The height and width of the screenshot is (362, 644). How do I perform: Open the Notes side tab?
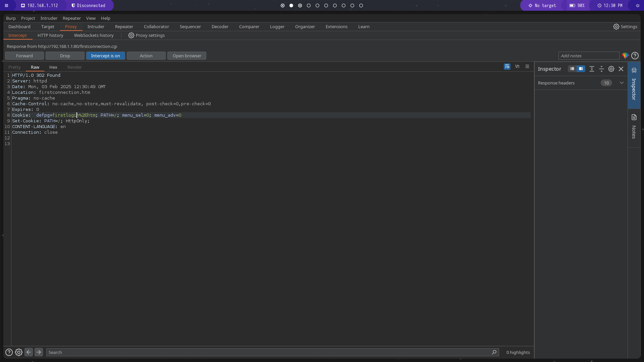[x=634, y=128]
